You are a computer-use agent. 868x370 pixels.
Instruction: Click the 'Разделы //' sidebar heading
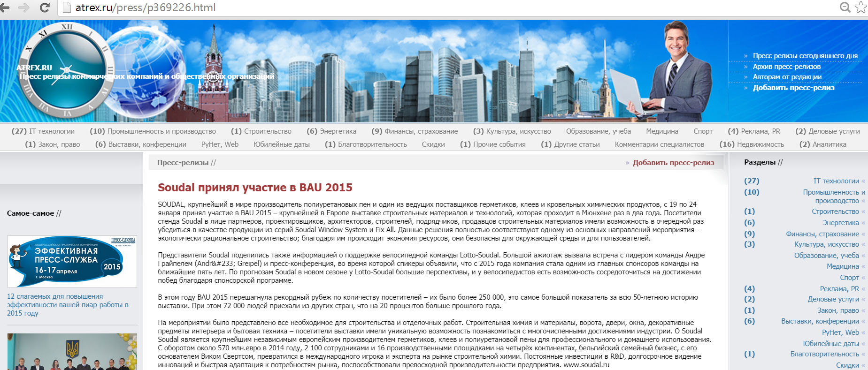[763, 162]
